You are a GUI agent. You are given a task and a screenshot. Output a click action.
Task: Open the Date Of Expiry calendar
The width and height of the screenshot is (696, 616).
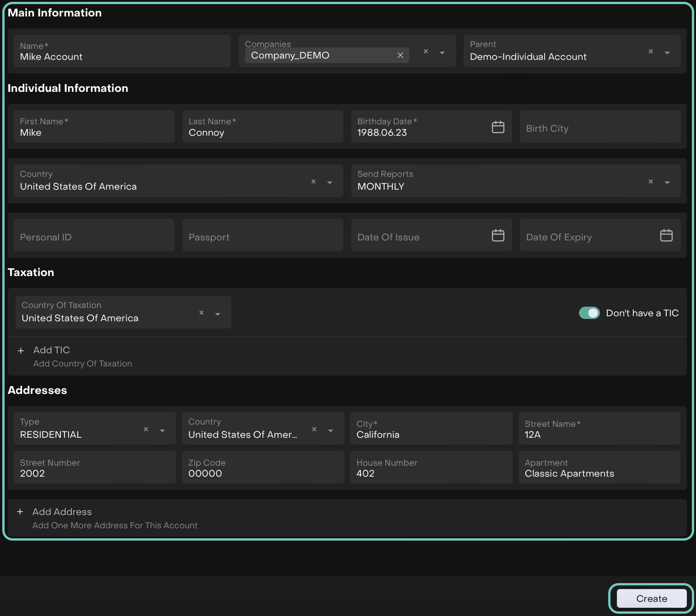pyautogui.click(x=666, y=235)
